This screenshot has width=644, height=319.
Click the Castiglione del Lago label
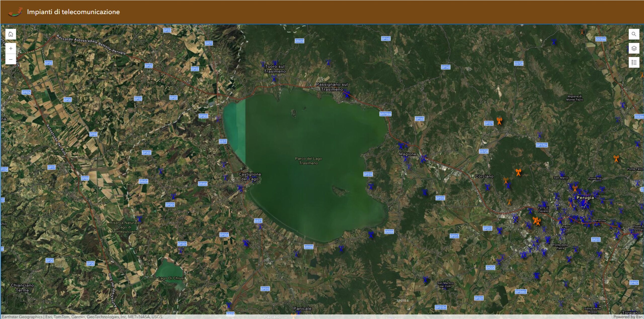click(250, 176)
